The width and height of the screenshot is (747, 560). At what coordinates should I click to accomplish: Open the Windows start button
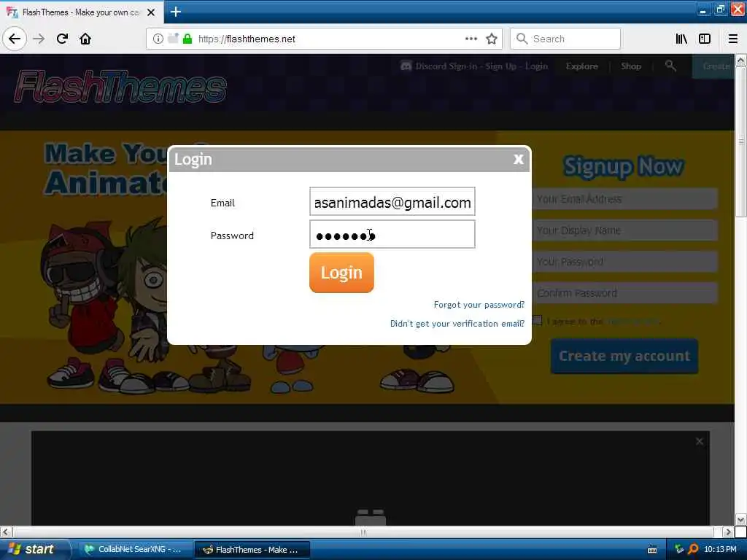coord(34,549)
